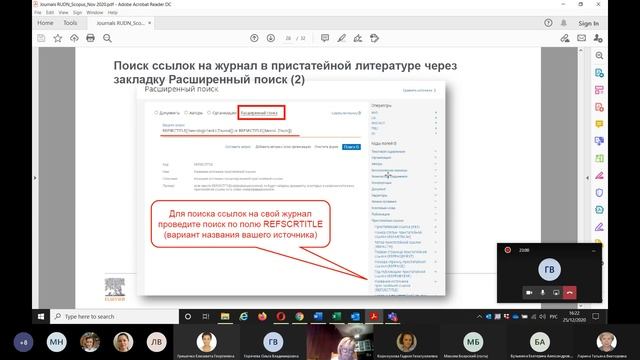Open the notifications bell
Screen dimensions: 640x360
564,23
